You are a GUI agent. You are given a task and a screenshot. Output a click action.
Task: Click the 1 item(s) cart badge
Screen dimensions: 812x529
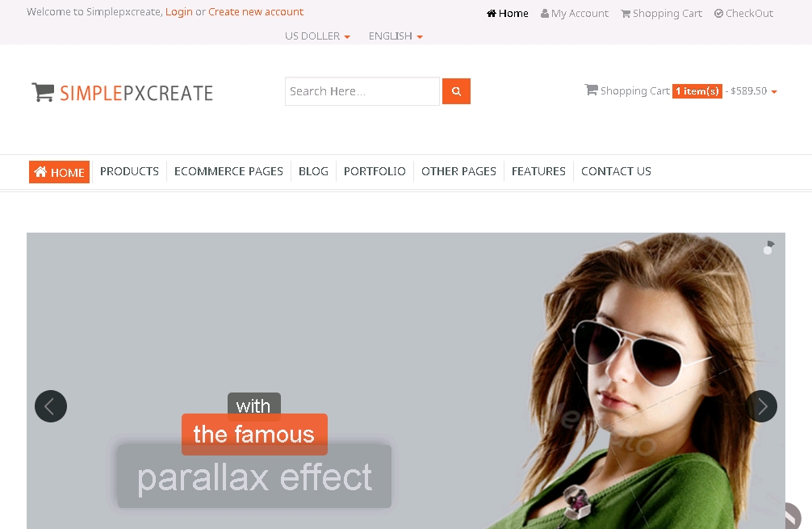click(x=697, y=91)
